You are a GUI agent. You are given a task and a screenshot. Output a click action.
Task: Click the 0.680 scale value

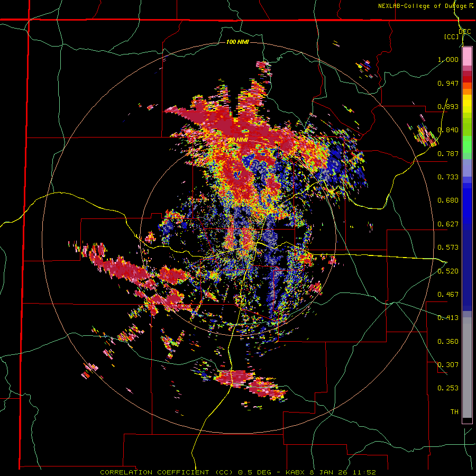448,200
